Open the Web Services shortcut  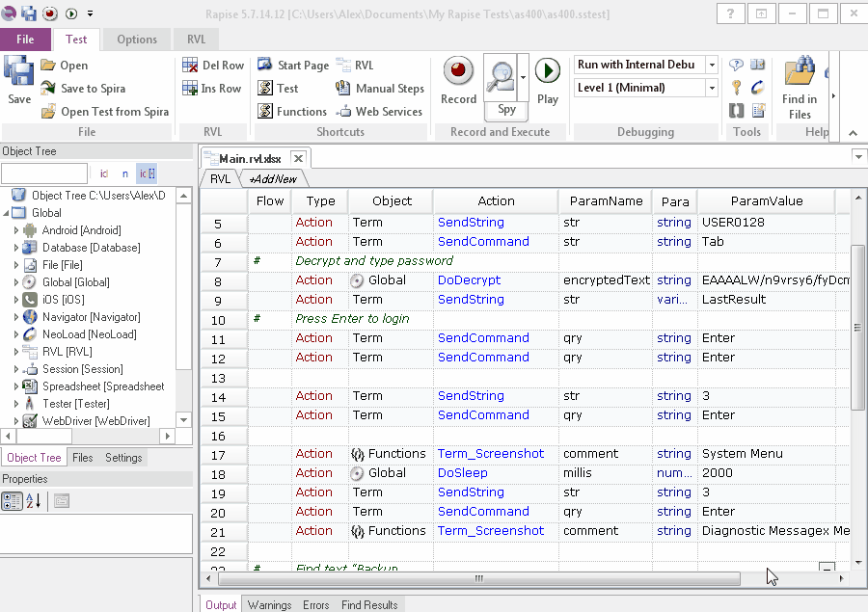[x=379, y=112]
